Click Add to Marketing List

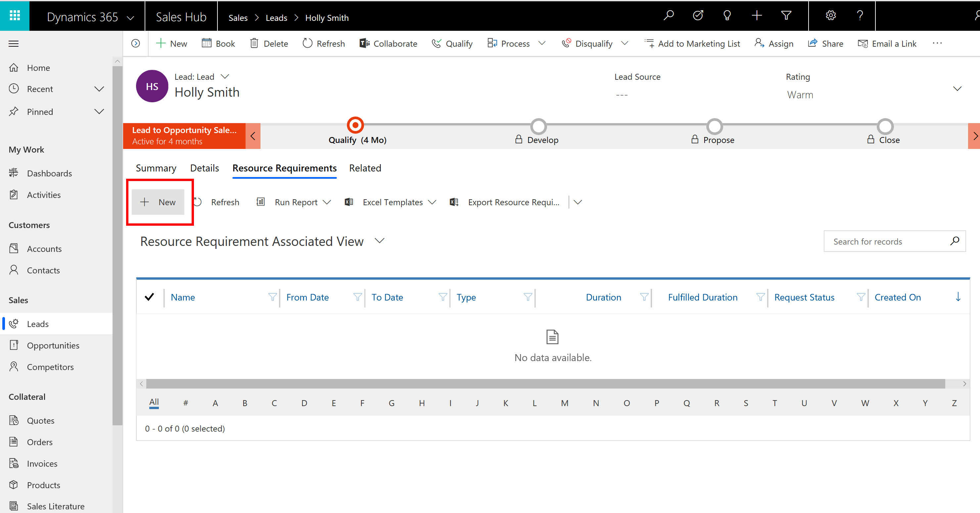coord(692,43)
